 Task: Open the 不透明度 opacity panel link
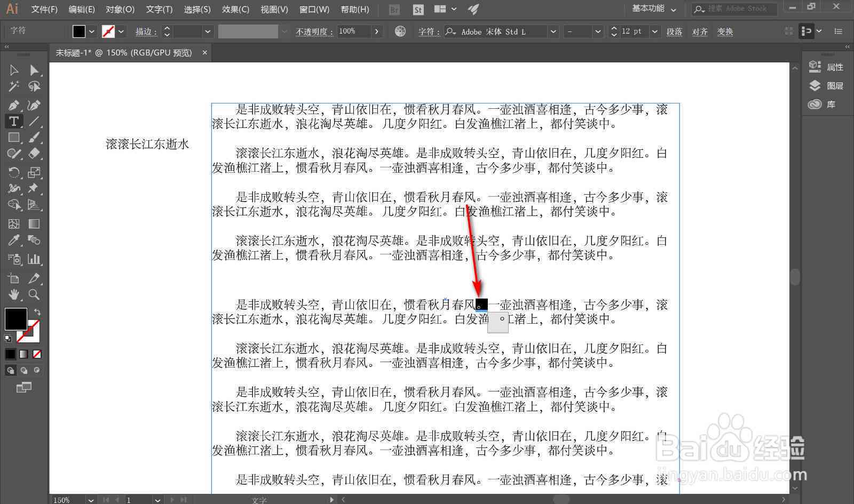click(314, 31)
